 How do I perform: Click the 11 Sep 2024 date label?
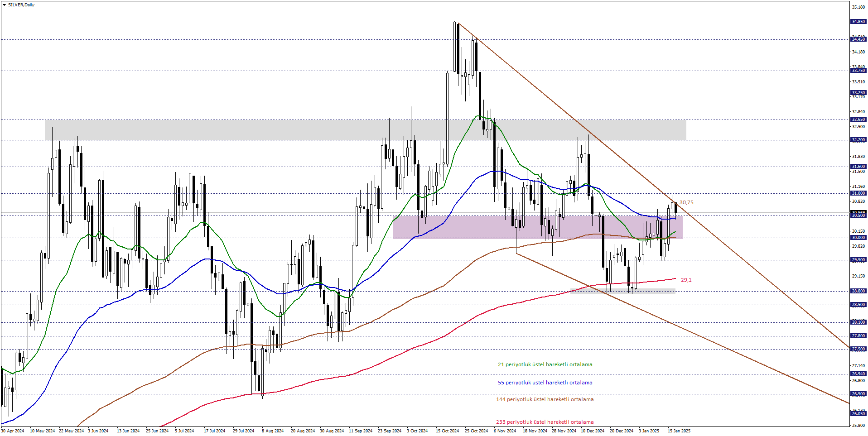click(x=361, y=431)
